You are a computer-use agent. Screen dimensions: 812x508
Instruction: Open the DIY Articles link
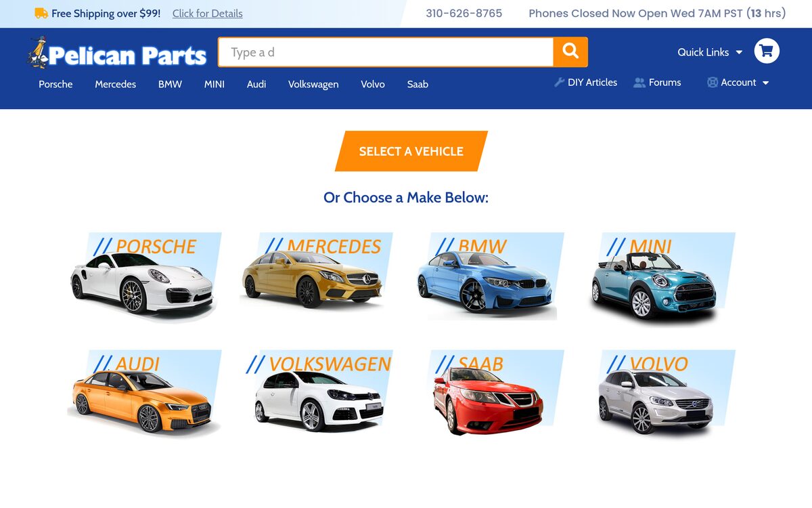(x=592, y=83)
